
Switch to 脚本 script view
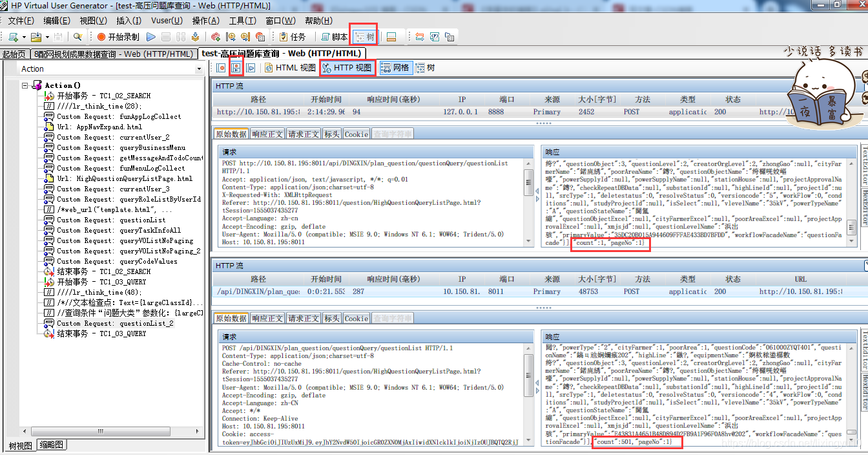tap(334, 37)
